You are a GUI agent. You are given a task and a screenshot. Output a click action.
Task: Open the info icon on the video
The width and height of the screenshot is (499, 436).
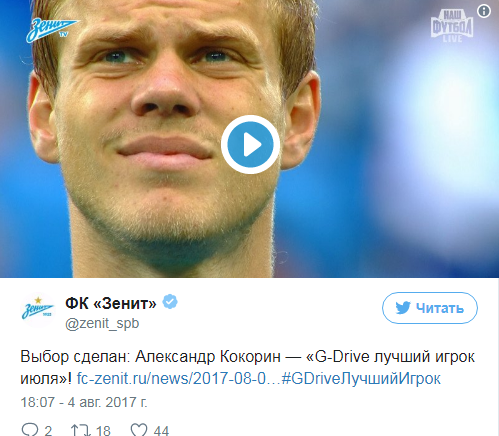(484, 11)
